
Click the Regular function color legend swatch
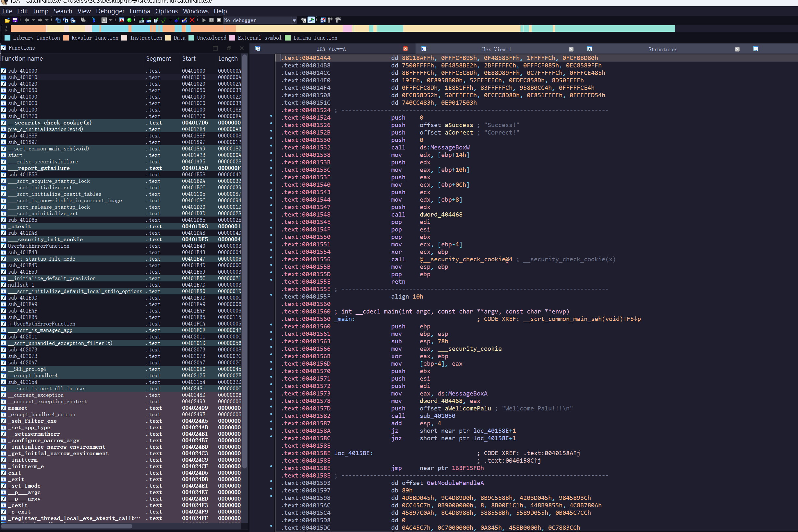point(66,38)
